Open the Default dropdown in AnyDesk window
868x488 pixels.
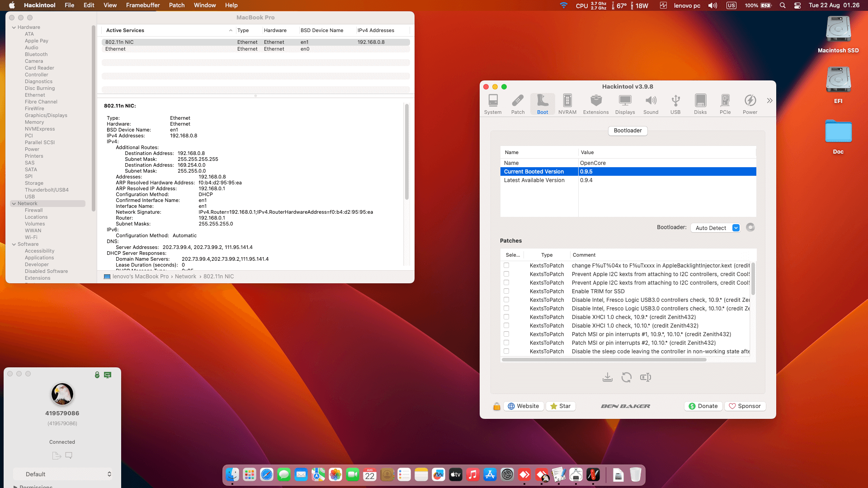point(63,474)
